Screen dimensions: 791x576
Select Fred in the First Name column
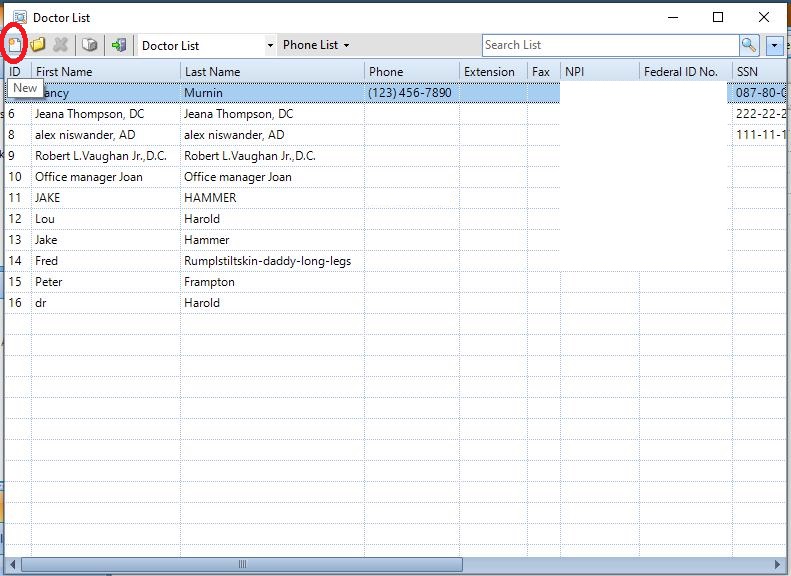click(106, 261)
